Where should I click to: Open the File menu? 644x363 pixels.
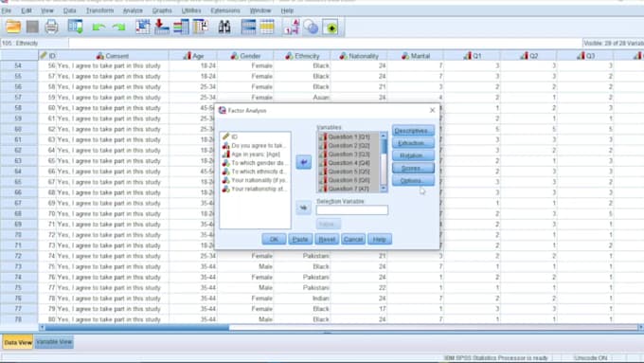[7, 10]
